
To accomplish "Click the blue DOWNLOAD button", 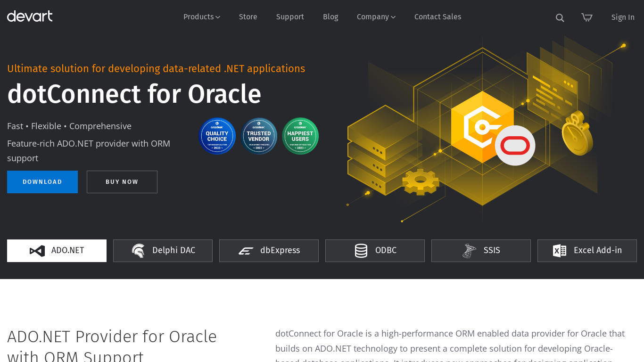I will [42, 182].
